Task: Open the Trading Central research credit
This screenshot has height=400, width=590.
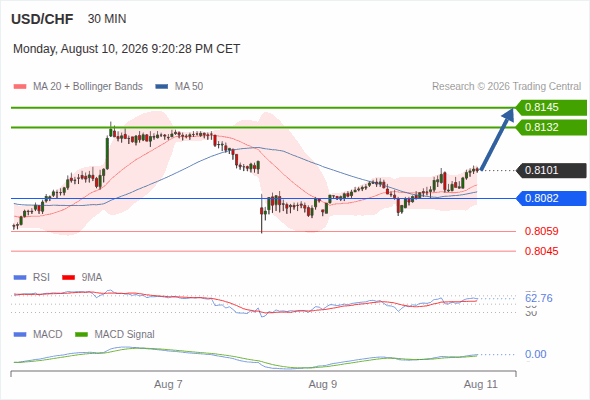Action: tap(506, 87)
